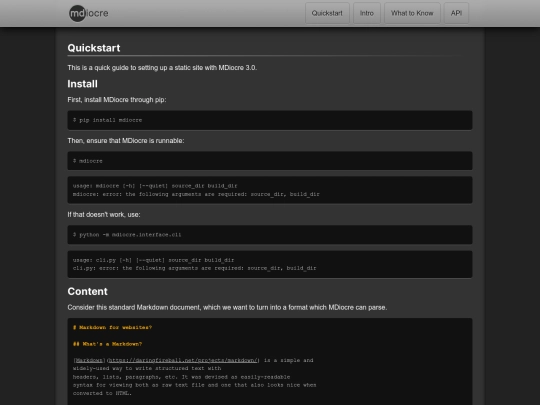Viewport: 540px width, 405px height.
Task: Click 'converted to HTML.' code line
Action: 102,393
